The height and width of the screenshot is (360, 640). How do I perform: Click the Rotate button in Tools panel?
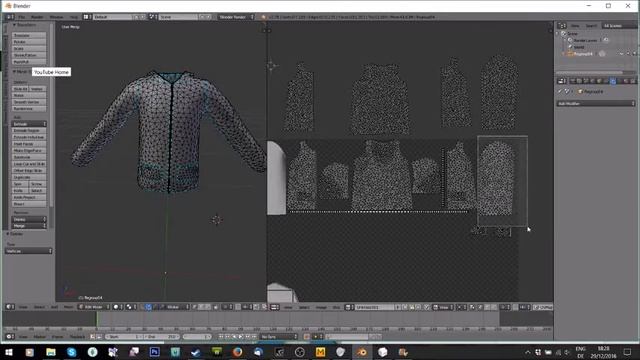point(29,42)
